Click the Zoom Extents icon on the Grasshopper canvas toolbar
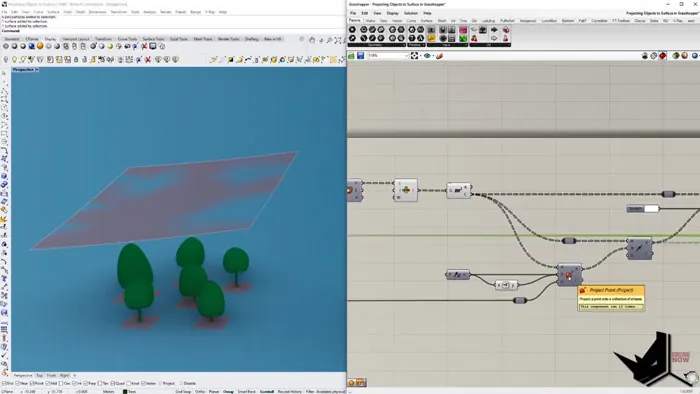This screenshot has width=700, height=394. [414, 55]
